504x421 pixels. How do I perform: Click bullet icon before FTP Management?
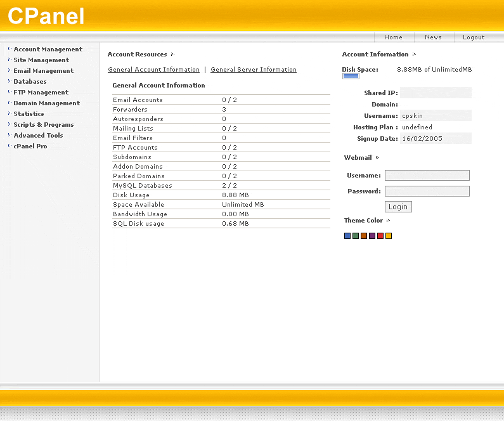pos(10,92)
